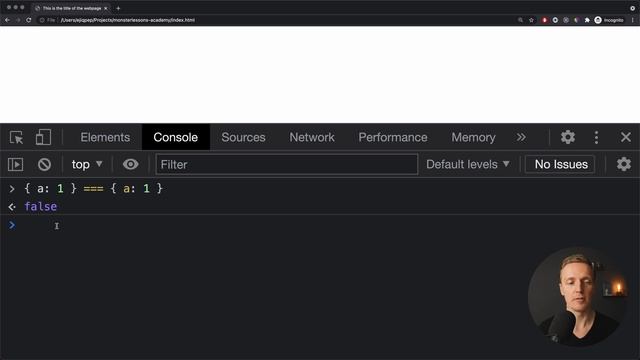Viewport: 640px width, 360px height.
Task: Click the No Issues button
Action: tap(561, 164)
